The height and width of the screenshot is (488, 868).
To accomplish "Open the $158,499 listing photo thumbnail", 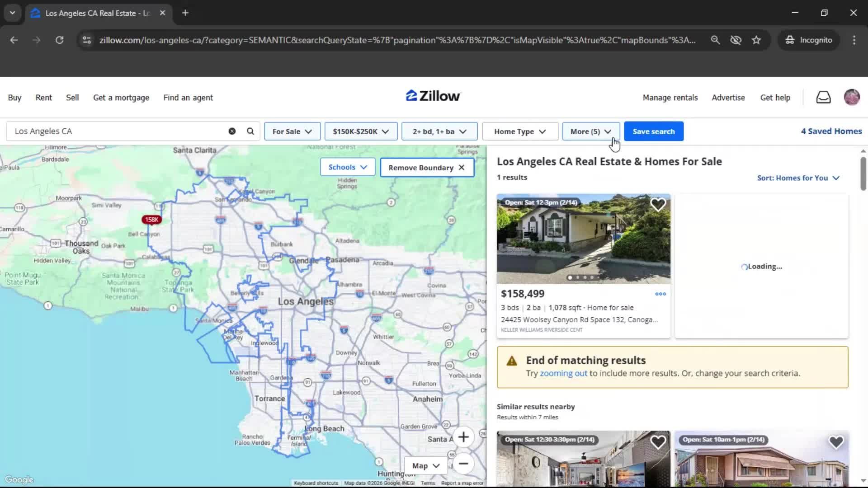I will point(583,239).
